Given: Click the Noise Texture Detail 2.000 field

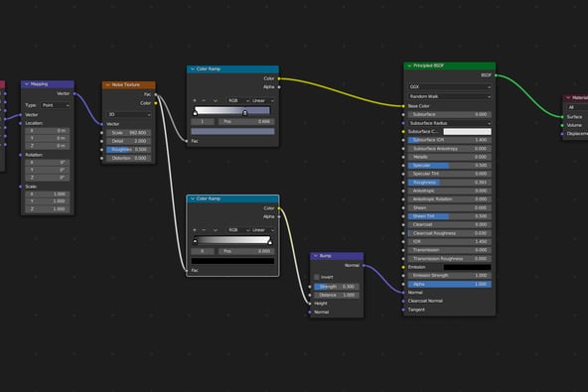Looking at the screenshot, I should pos(129,141).
